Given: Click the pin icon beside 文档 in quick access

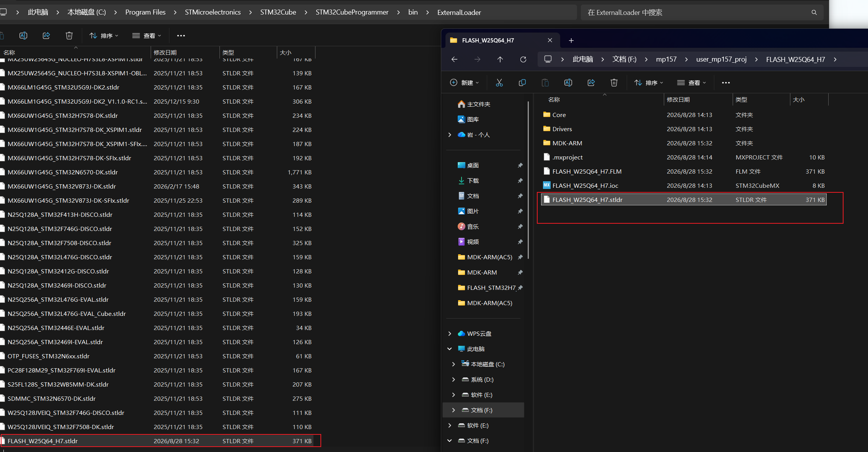Looking at the screenshot, I should pos(520,196).
